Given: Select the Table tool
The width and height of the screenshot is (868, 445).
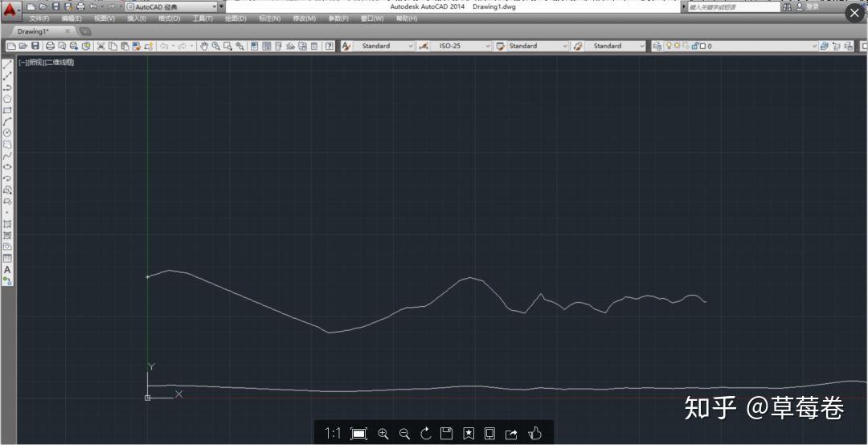Looking at the screenshot, I should tap(7, 259).
